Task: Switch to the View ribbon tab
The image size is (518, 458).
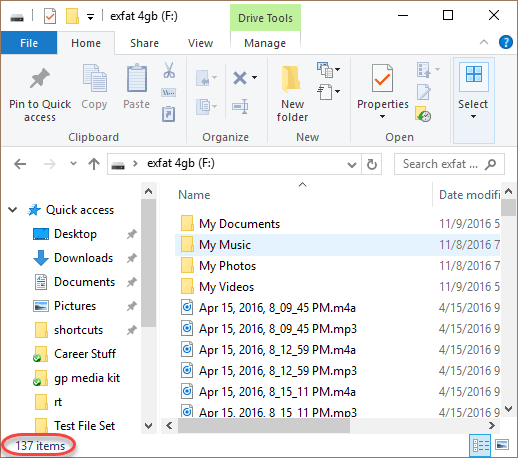Action: click(200, 43)
